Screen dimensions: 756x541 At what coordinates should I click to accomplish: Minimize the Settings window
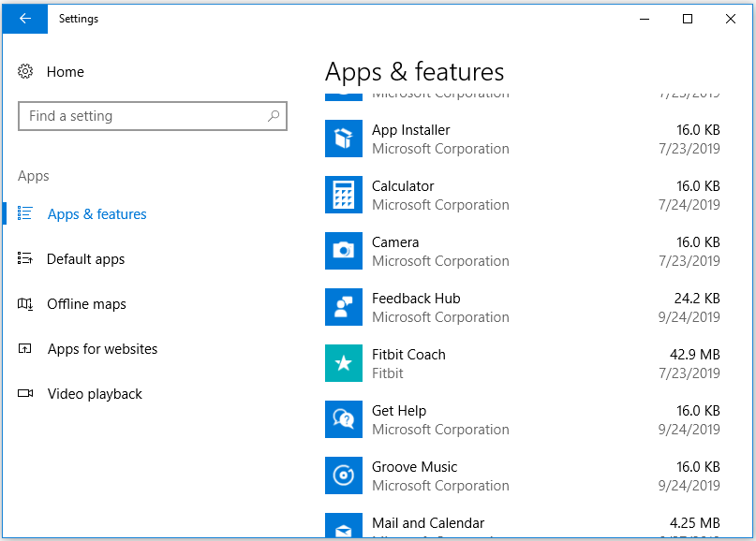point(645,19)
